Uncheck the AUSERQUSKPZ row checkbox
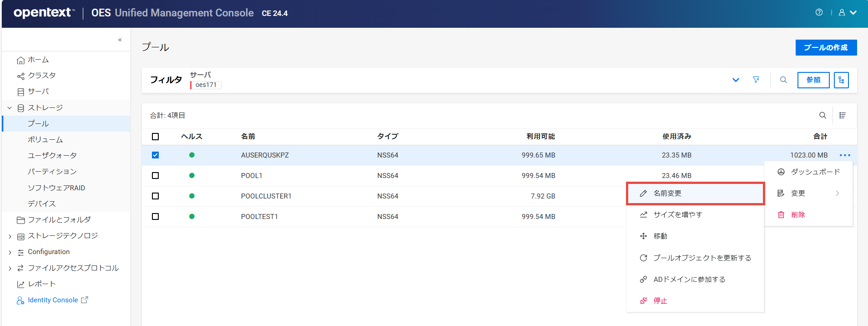 pos(156,155)
